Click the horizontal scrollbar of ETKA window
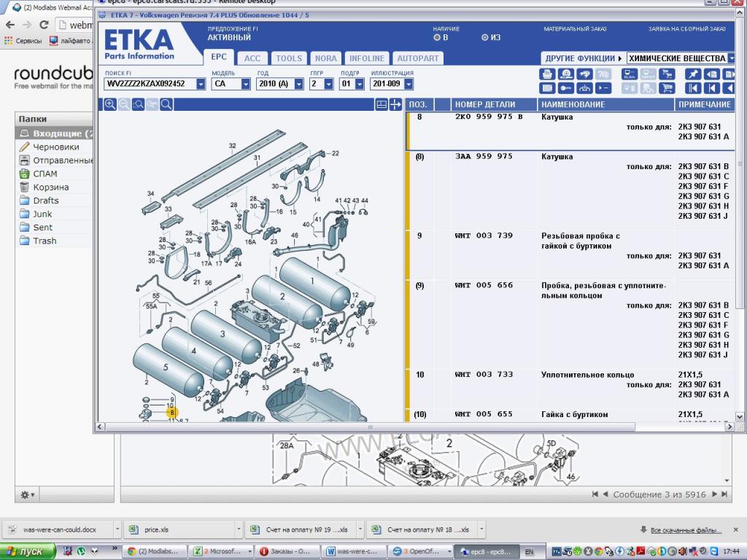Image resolution: width=747 pixels, height=560 pixels. click(x=370, y=427)
